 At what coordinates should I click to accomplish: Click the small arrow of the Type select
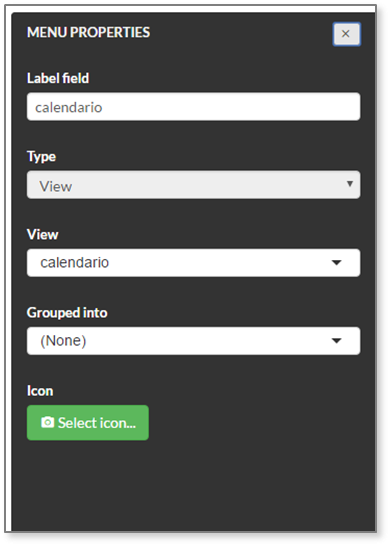350,184
